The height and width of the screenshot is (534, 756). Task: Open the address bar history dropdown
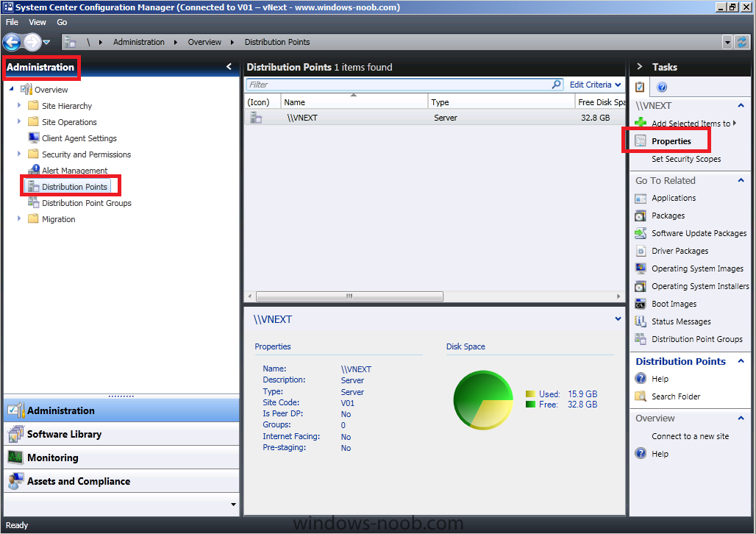point(727,43)
